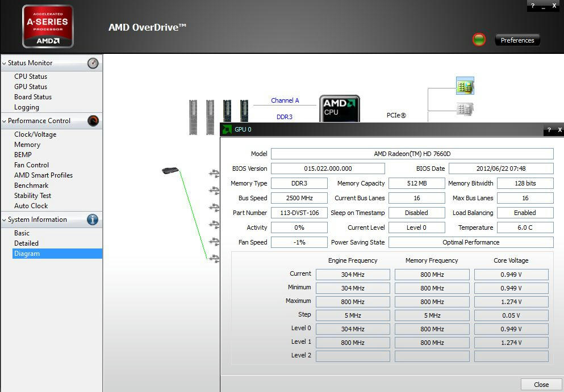Click the mouse device icon in diagram
The image size is (564, 392).
(x=170, y=170)
